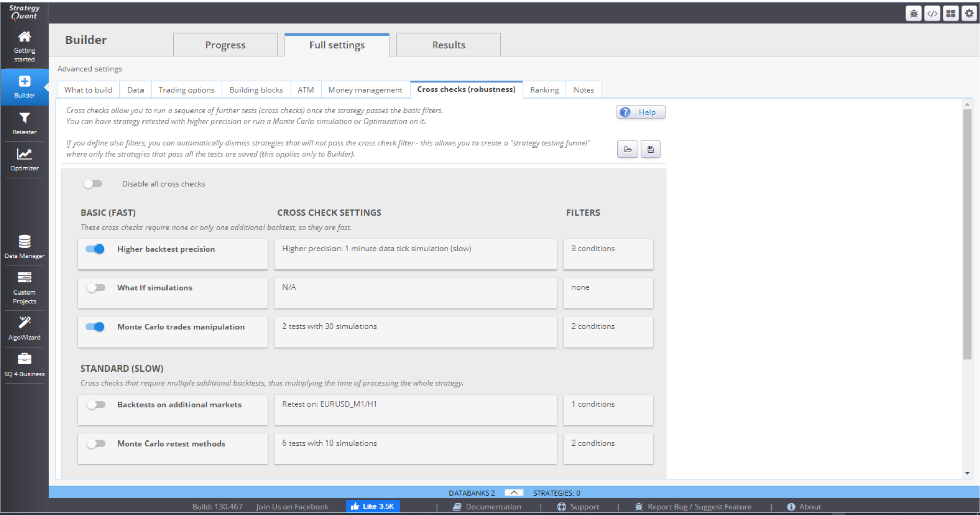Screen dimensions: 980x515
Task: Enable Monte Carlo retest methods switch
Action: pos(95,444)
